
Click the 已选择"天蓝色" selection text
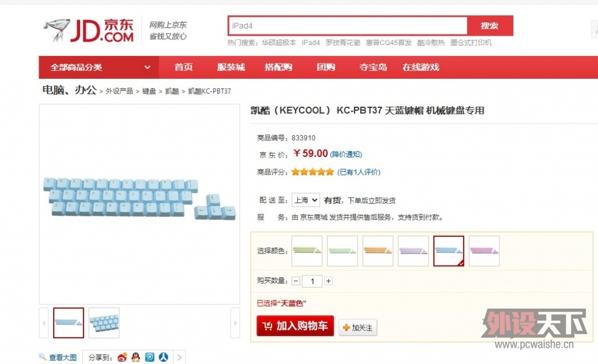281,303
